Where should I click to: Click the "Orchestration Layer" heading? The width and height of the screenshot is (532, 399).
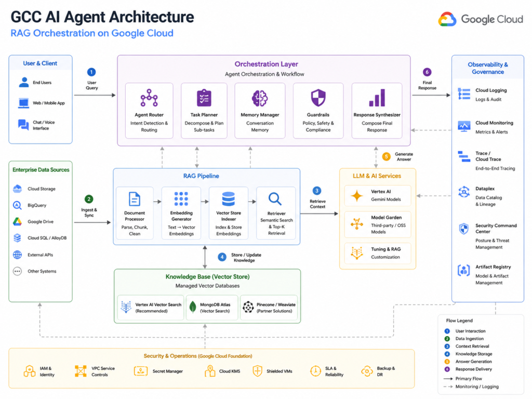[x=267, y=64]
